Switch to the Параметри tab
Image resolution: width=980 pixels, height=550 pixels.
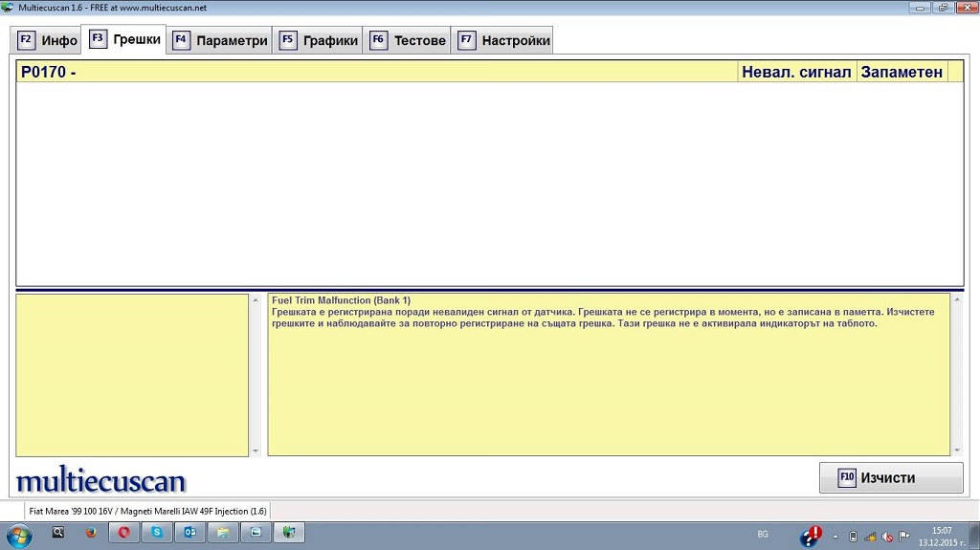pos(220,40)
